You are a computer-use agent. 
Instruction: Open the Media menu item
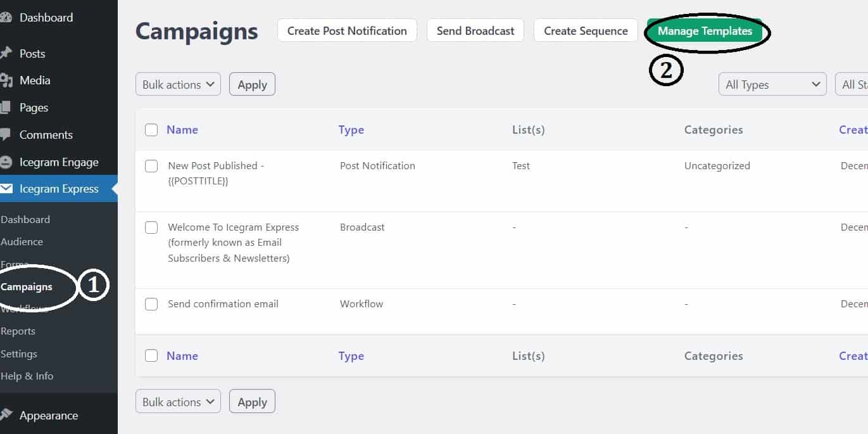[35, 80]
